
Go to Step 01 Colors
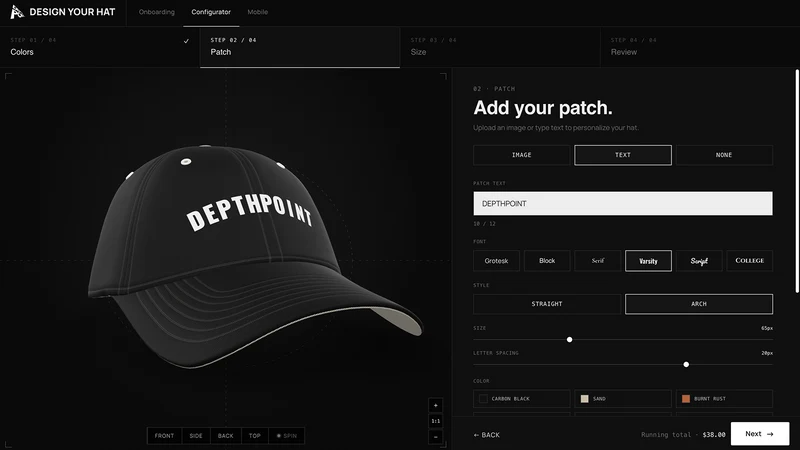point(100,47)
